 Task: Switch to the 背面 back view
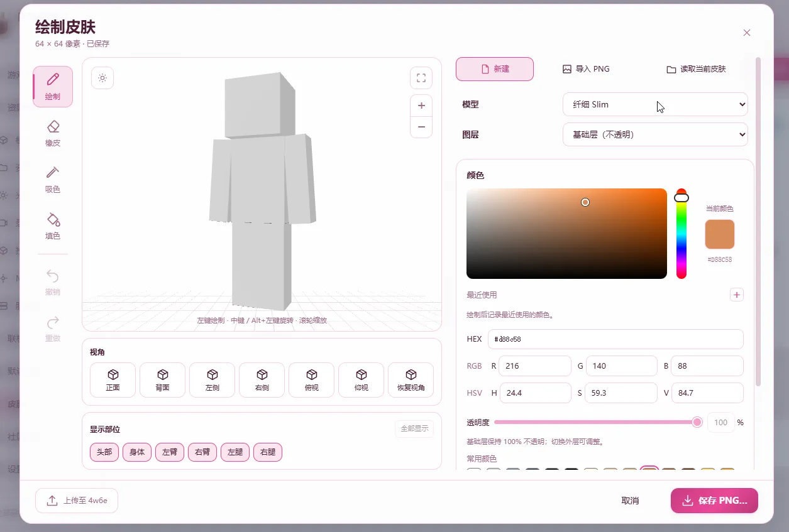pos(163,380)
